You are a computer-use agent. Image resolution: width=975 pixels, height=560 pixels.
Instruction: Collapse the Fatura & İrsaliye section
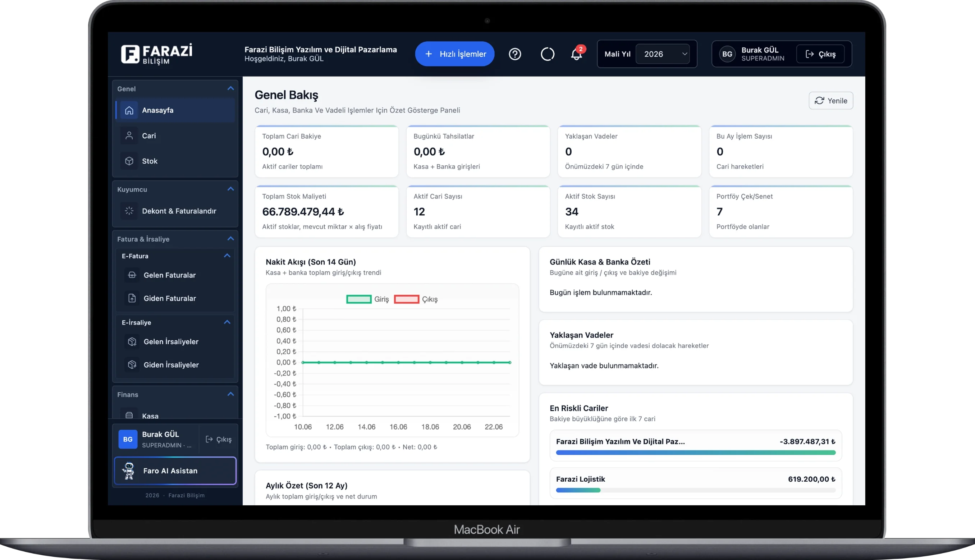(x=230, y=239)
